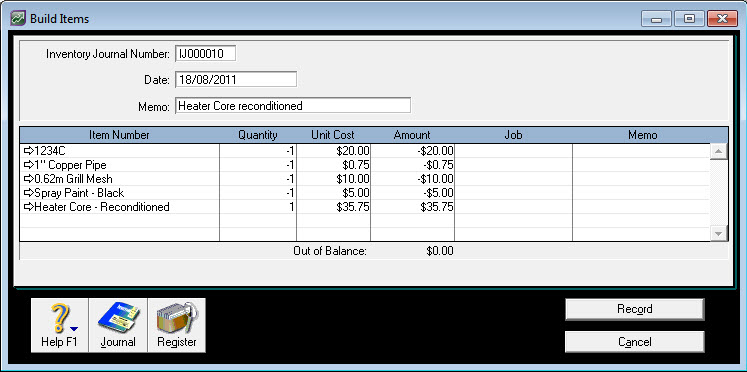747x372 pixels.
Task: Click the Quantity column header
Action: [x=258, y=135]
